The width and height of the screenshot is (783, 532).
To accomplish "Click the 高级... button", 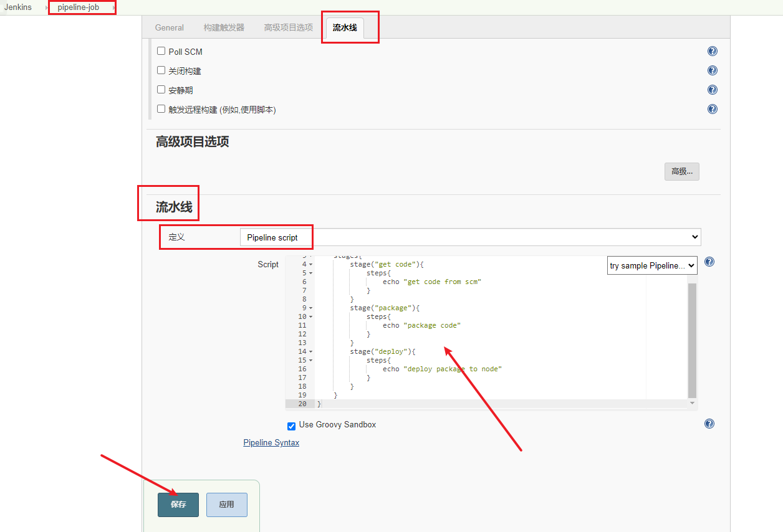I will 682,171.
